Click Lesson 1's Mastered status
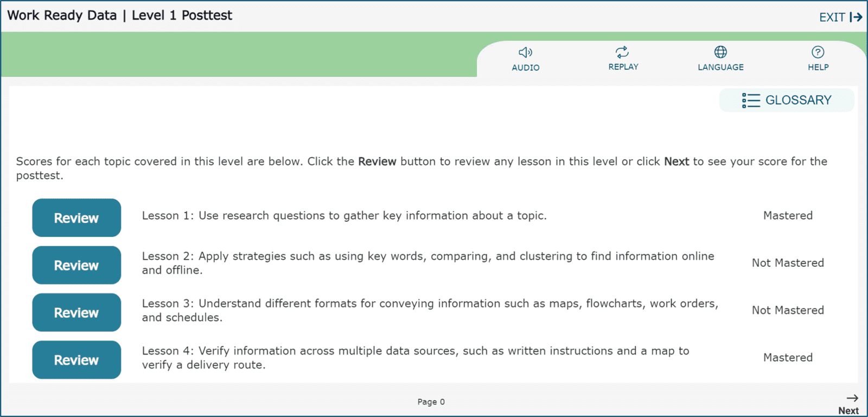The height and width of the screenshot is (417, 868). (788, 216)
